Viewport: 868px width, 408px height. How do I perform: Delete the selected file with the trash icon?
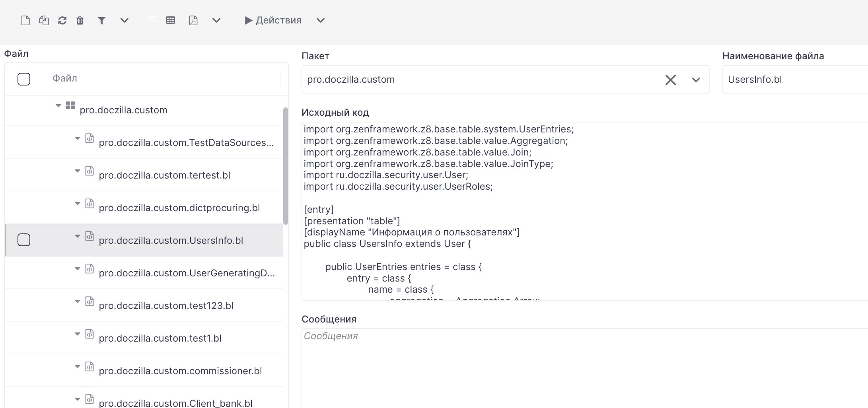tap(80, 20)
